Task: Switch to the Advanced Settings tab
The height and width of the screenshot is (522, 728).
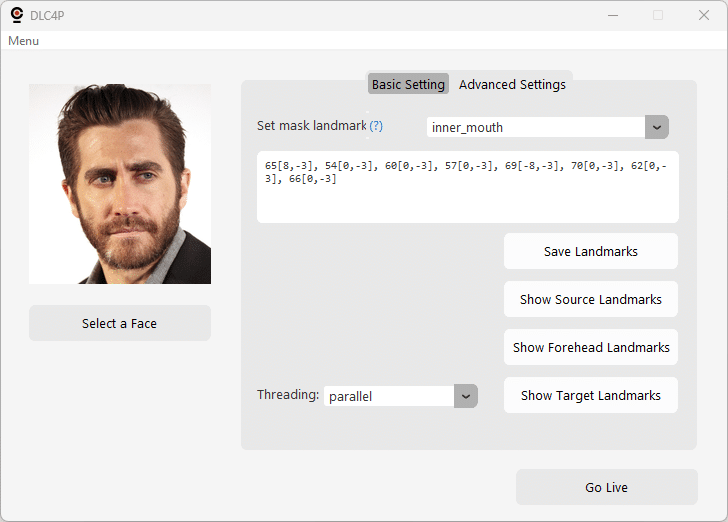Action: pos(512,84)
